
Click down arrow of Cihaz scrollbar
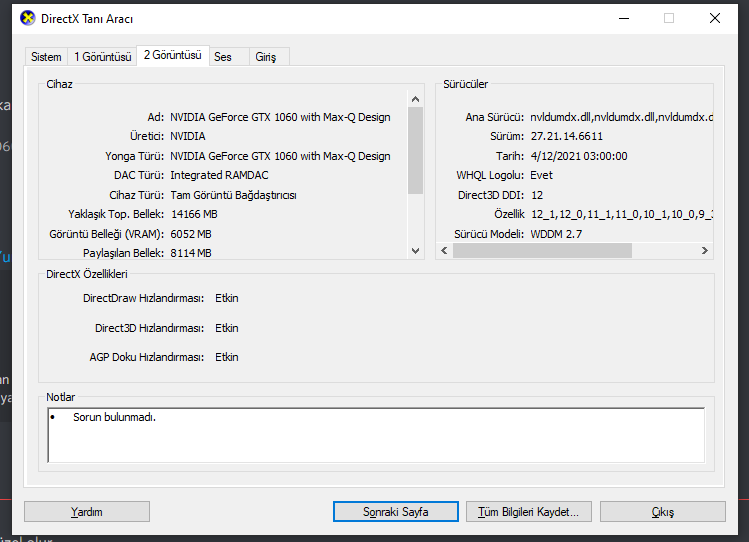click(x=416, y=251)
